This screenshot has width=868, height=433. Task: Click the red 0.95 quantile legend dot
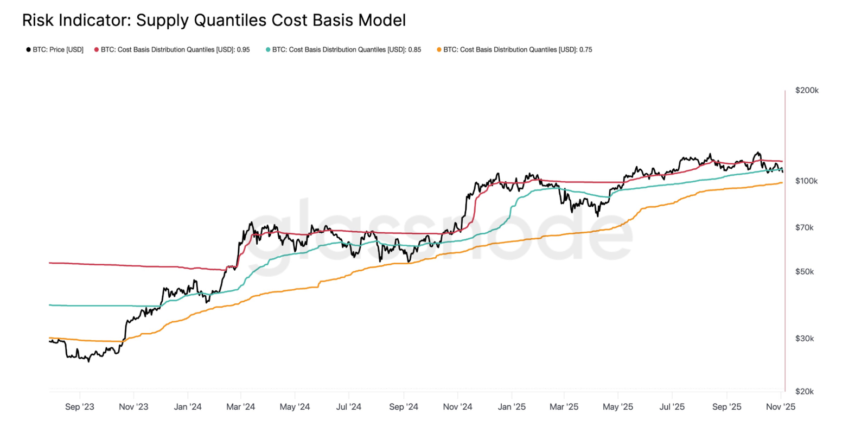pos(97,50)
